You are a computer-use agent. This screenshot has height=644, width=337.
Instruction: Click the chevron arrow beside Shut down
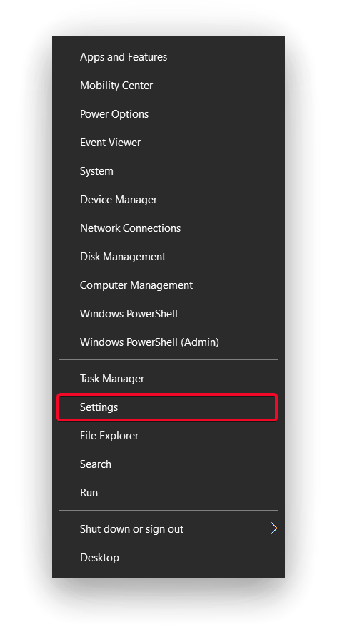pyautogui.click(x=273, y=528)
